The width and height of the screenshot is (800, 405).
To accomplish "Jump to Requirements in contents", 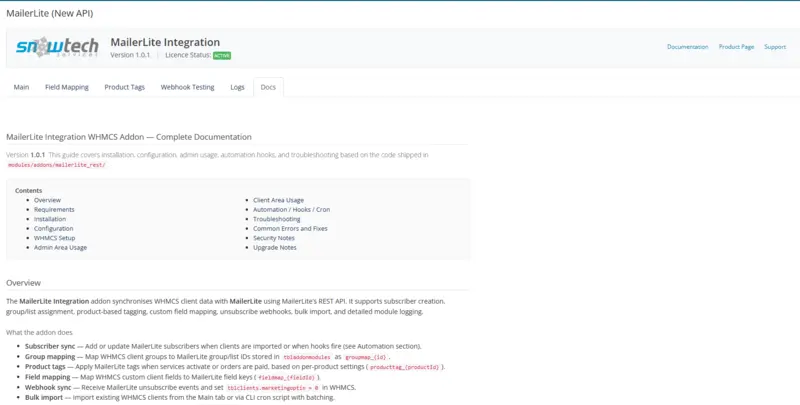I will (x=54, y=210).
